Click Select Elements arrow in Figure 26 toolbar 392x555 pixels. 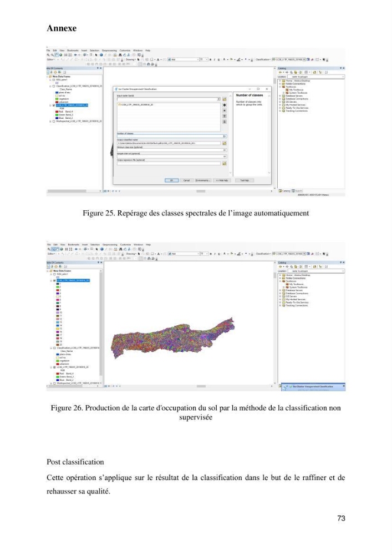click(x=96, y=249)
